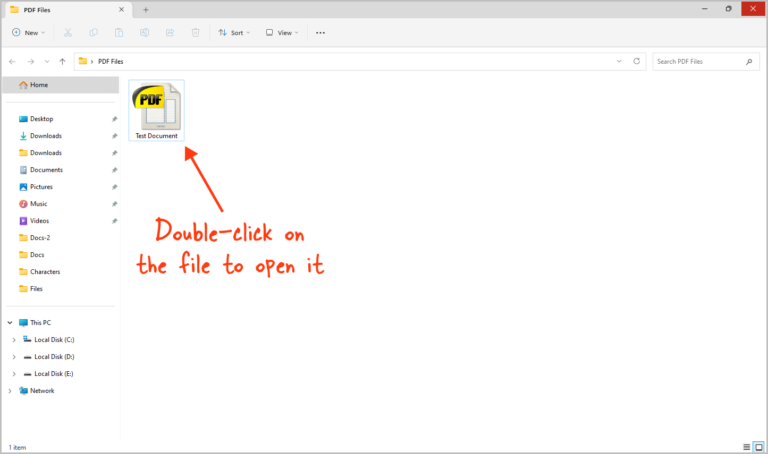768x454 pixels.
Task: Click the PDF Files address bar path
Action: point(111,62)
